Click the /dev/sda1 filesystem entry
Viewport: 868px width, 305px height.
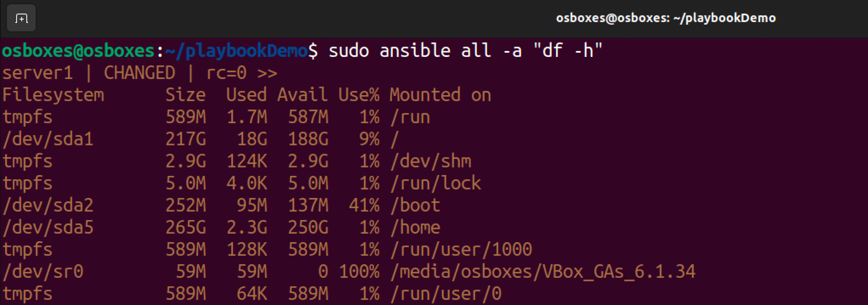48,139
